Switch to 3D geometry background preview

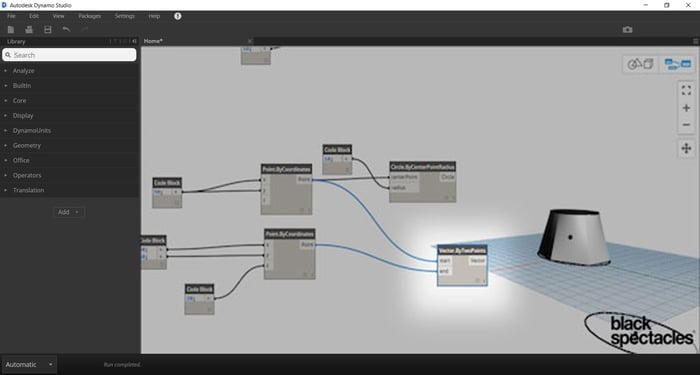click(641, 64)
